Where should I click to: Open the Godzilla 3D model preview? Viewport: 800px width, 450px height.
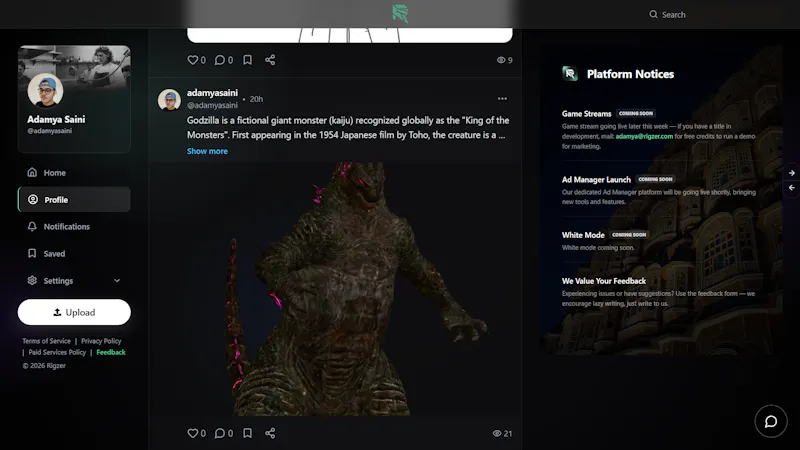pos(335,289)
